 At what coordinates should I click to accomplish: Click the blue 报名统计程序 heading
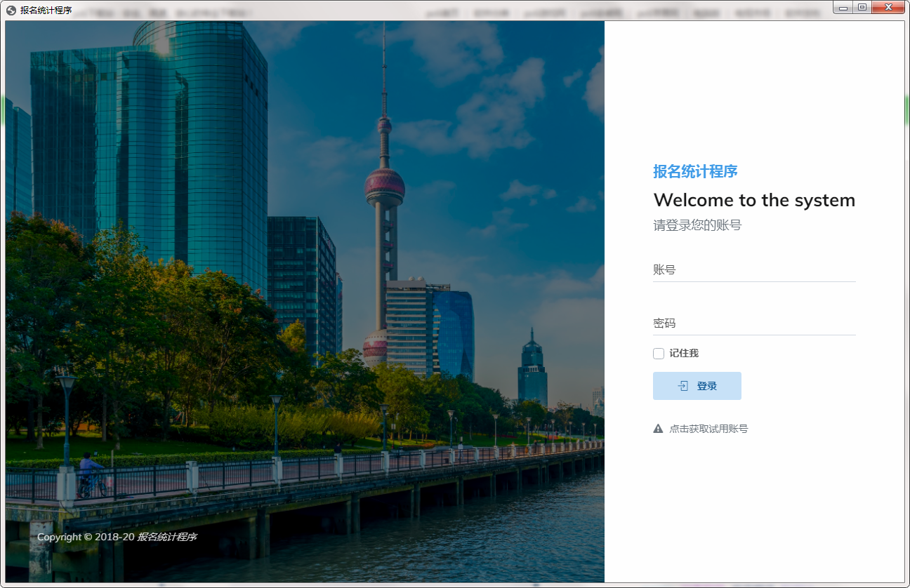(x=695, y=171)
